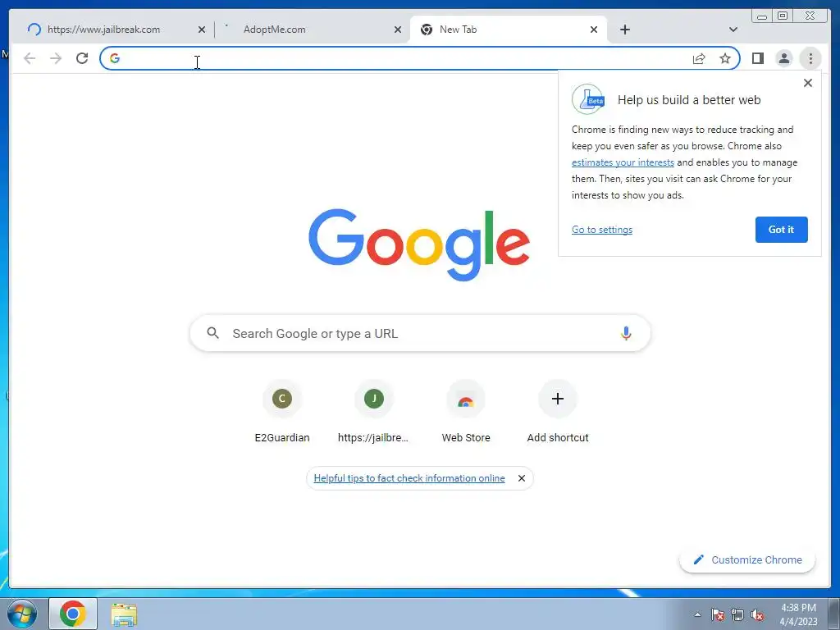Open Helpful tips to fact check link

tap(409, 478)
